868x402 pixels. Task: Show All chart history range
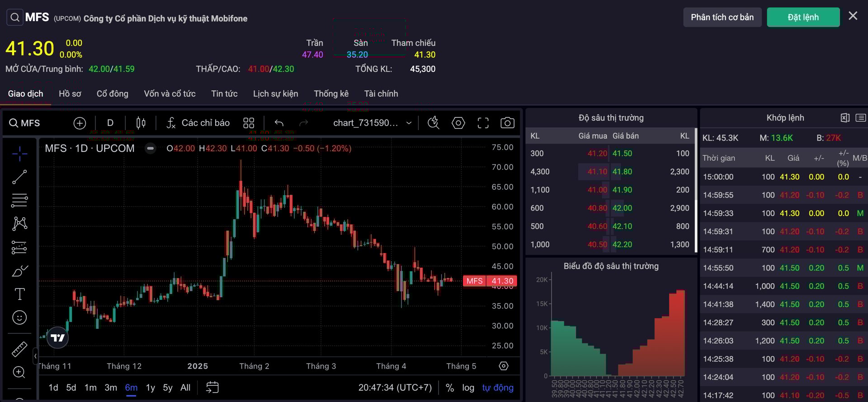point(185,388)
